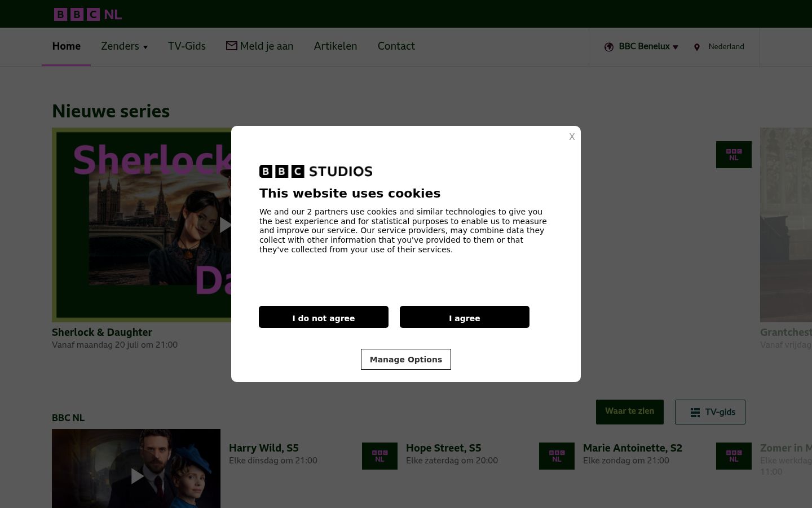Open the Marie Antoinette, S2 title
Image resolution: width=812 pixels, height=508 pixels.
pyautogui.click(x=633, y=448)
